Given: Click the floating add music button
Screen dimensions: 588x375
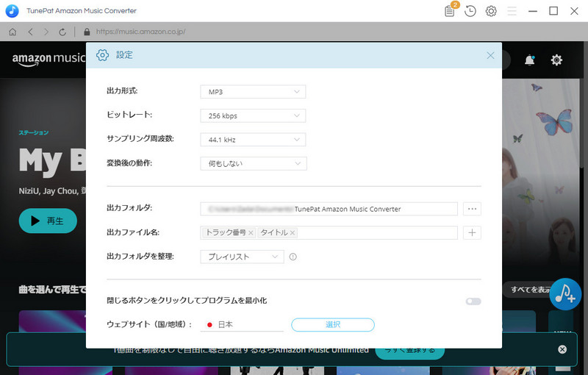Looking at the screenshot, I should 564,293.
